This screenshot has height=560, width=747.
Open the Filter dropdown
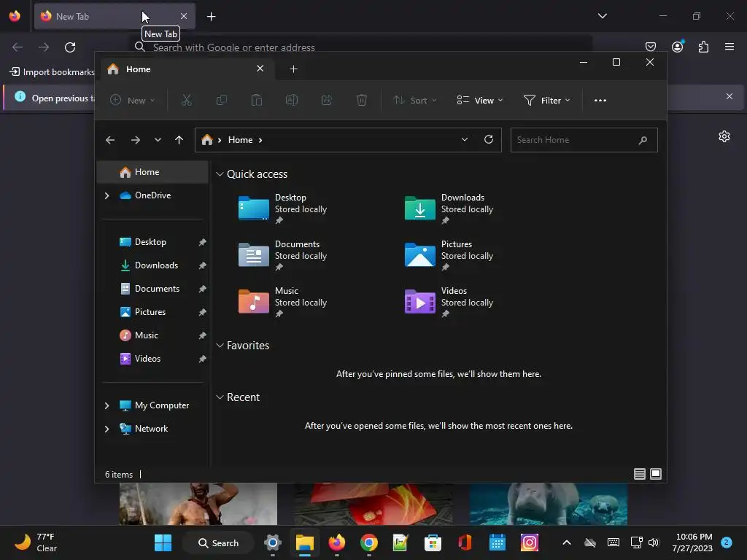point(547,101)
